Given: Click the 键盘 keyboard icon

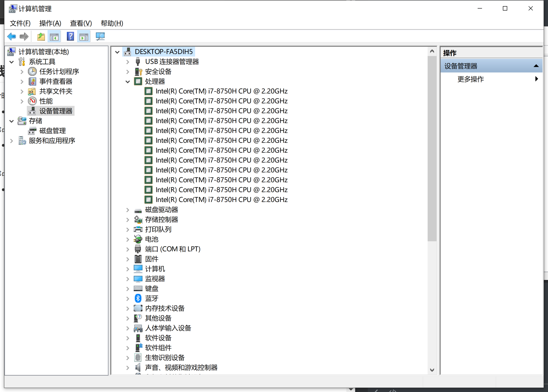Looking at the screenshot, I should [x=138, y=289].
